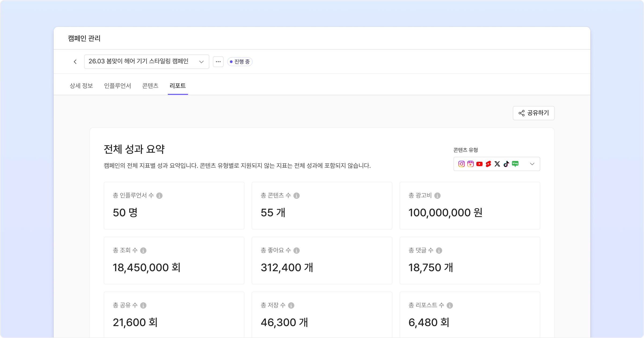644x338 pixels.
Task: Switch to the 인플루언서 tab
Action: [118, 86]
